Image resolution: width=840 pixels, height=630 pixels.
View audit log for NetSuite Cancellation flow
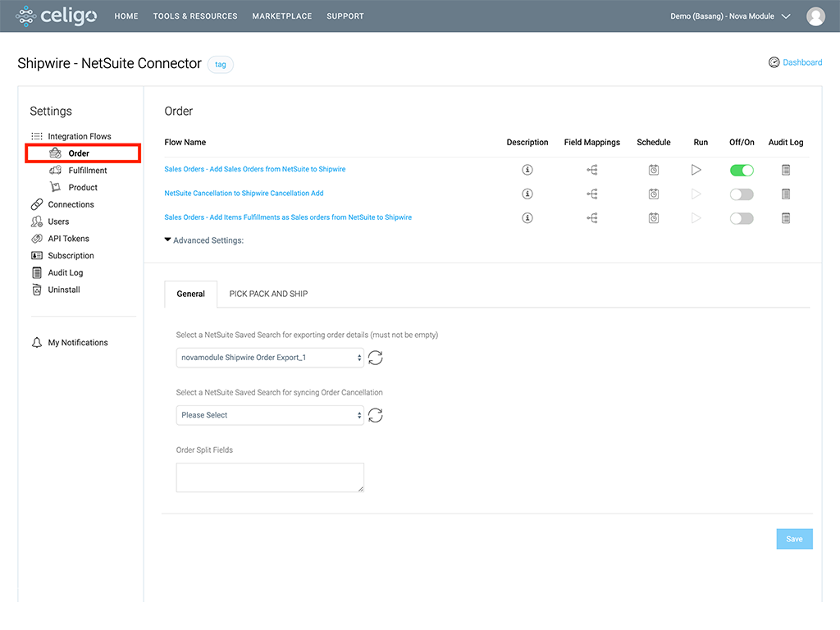point(786,194)
